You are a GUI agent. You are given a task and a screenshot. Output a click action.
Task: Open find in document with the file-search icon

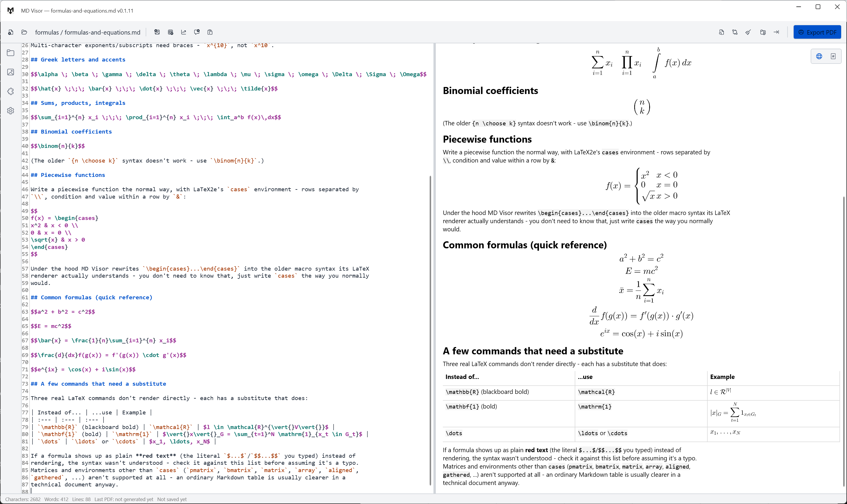click(722, 32)
